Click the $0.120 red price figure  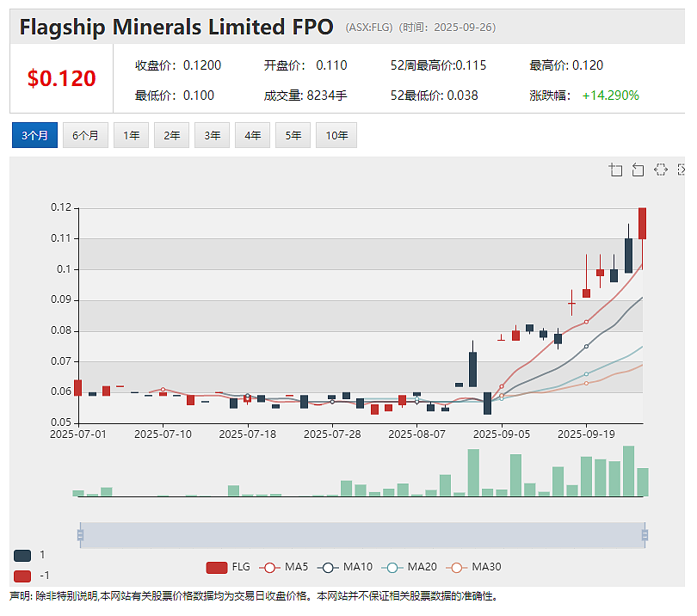pos(61,78)
